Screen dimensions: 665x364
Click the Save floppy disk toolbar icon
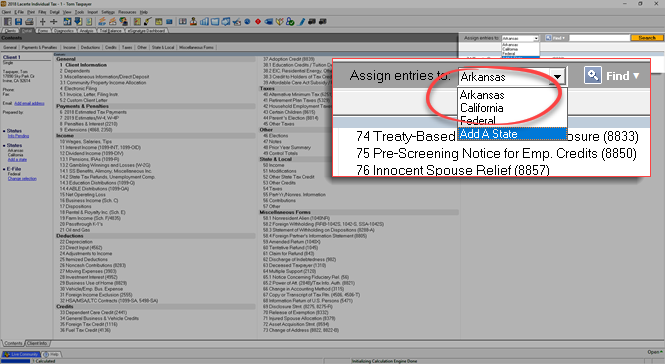(18, 21)
